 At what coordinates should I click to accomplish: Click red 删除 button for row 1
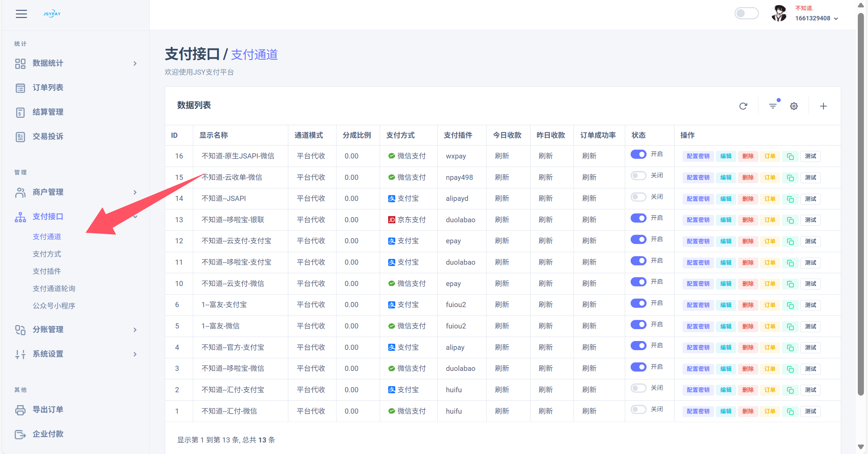[x=748, y=411]
